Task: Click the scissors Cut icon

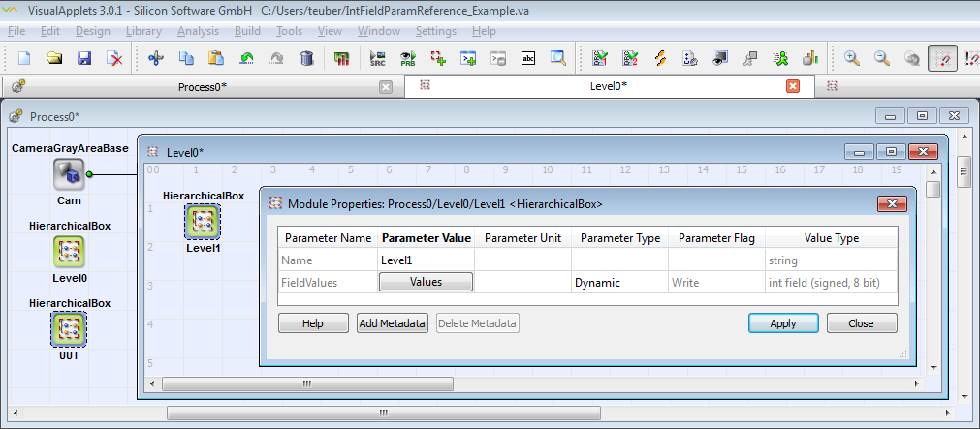Action: (x=155, y=58)
